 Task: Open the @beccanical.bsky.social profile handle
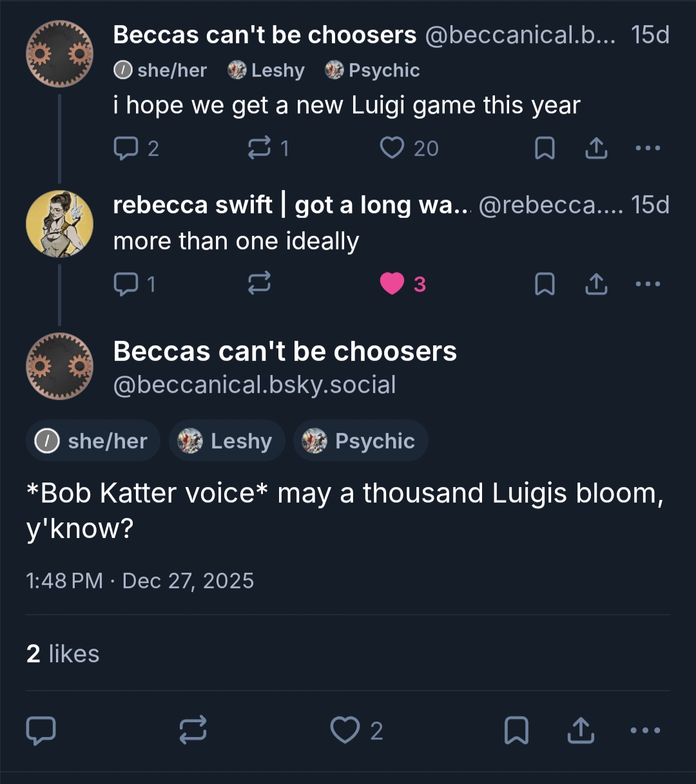[255, 385]
